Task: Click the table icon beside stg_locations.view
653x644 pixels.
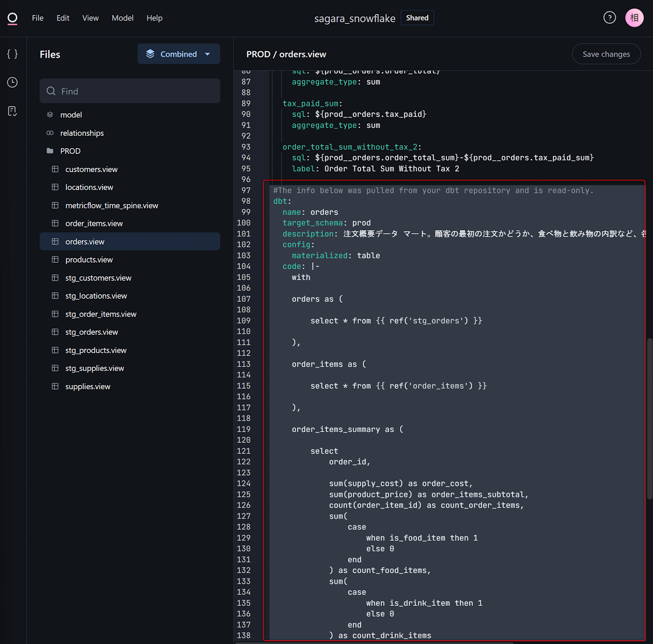Action: (55, 296)
